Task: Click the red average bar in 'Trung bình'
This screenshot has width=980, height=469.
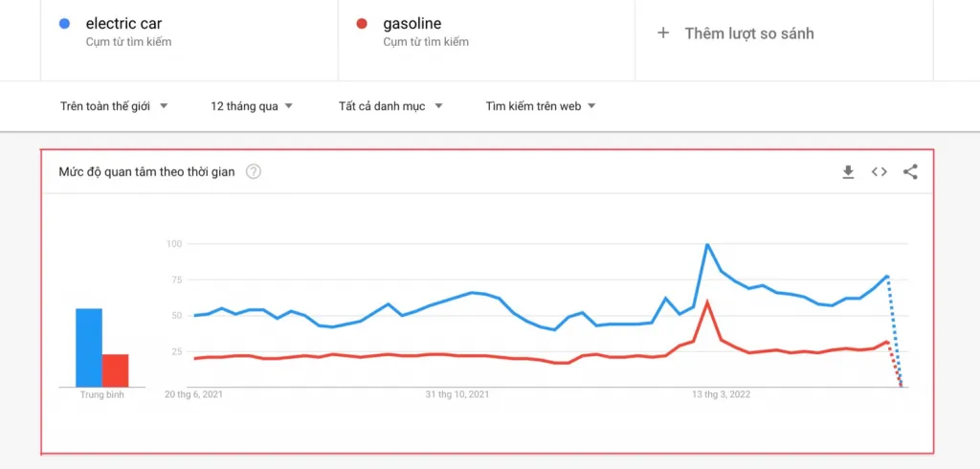Action: click(115, 370)
